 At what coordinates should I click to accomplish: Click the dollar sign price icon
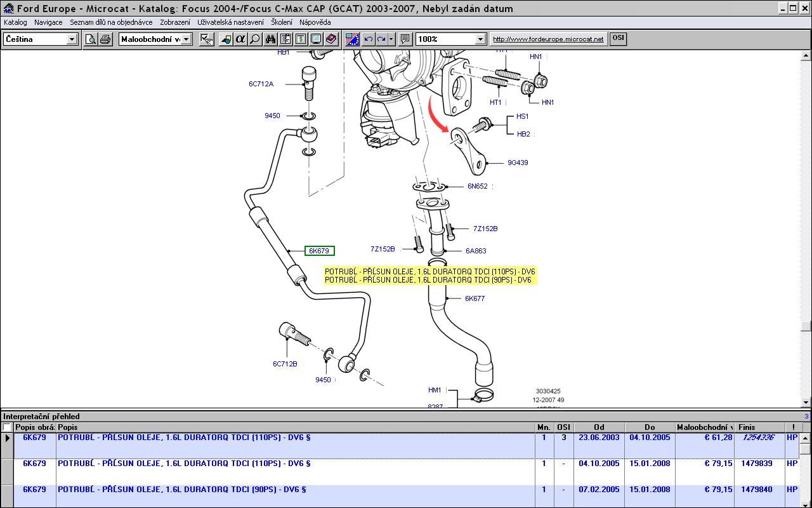click(301, 39)
